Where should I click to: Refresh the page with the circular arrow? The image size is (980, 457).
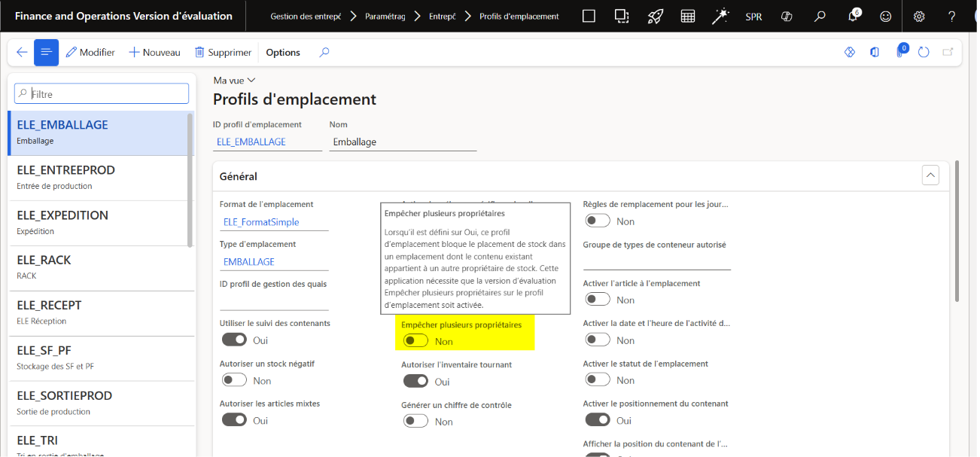coord(924,53)
